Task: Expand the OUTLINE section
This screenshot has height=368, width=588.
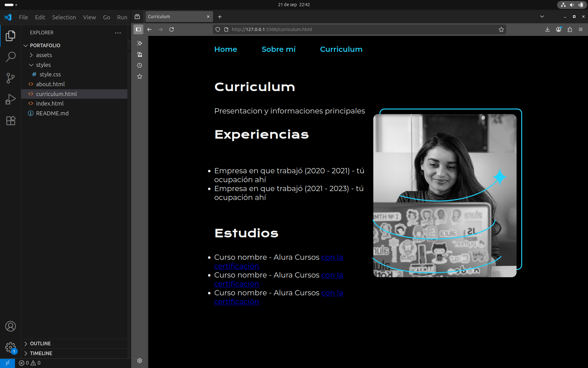Action: 40,343
